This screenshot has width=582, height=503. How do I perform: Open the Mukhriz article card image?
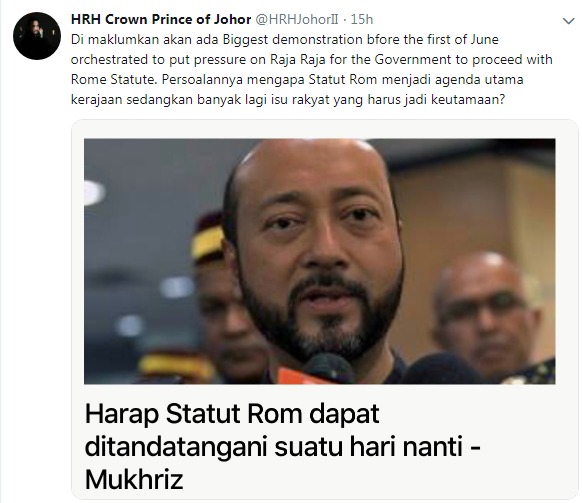click(x=320, y=261)
